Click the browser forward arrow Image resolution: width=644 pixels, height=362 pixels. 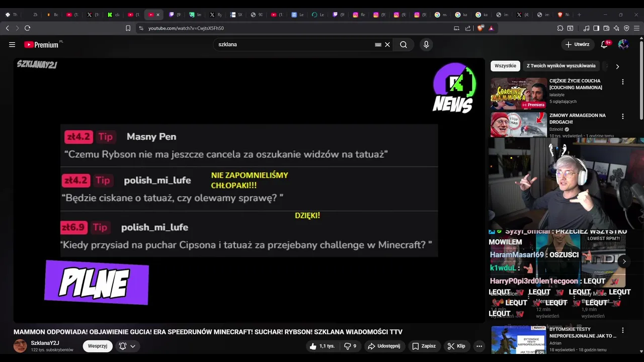pos(17,28)
